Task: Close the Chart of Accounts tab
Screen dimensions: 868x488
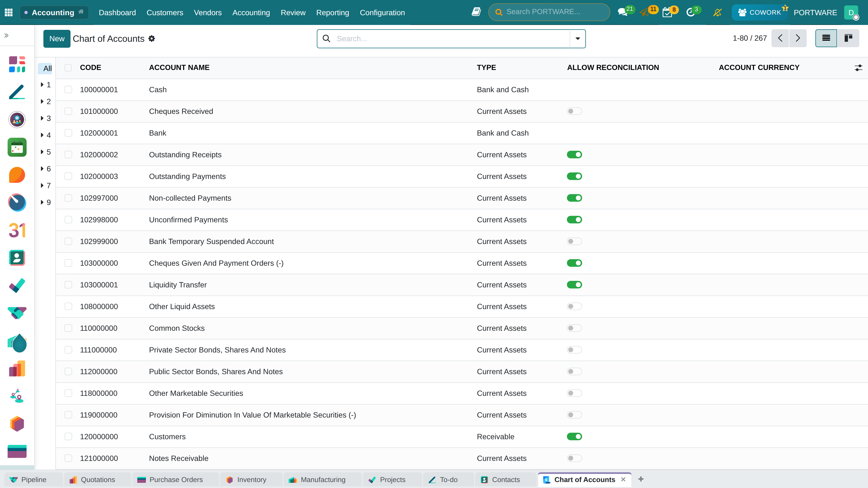Action: pyautogui.click(x=623, y=480)
